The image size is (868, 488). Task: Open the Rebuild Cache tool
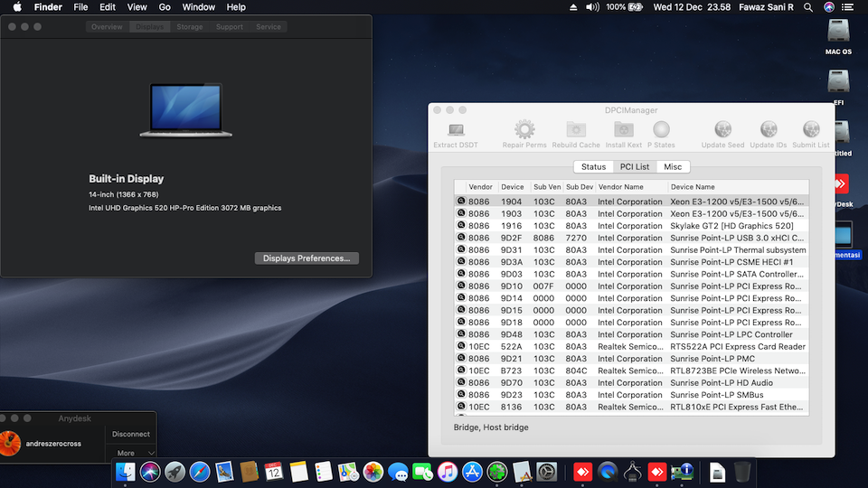click(576, 131)
